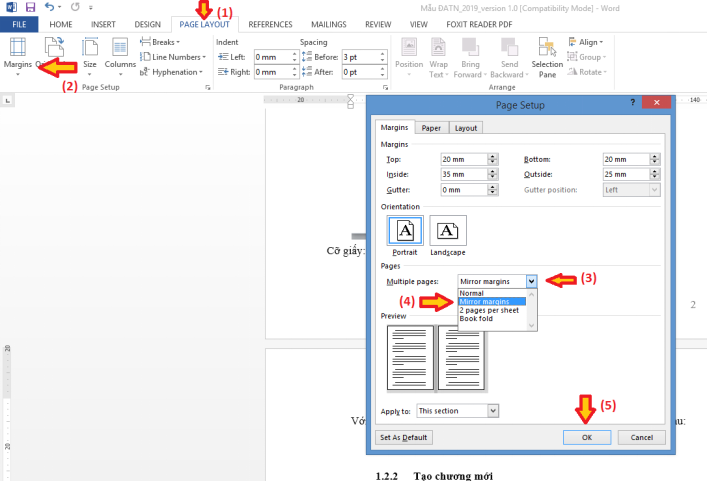Click the Top margin field

[x=464, y=159]
